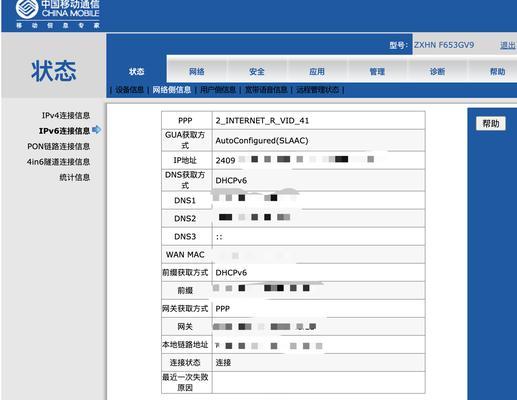The width and height of the screenshot is (517, 400).
Task: Select IPv6连接信息 in the sidebar
Action: pos(64,131)
